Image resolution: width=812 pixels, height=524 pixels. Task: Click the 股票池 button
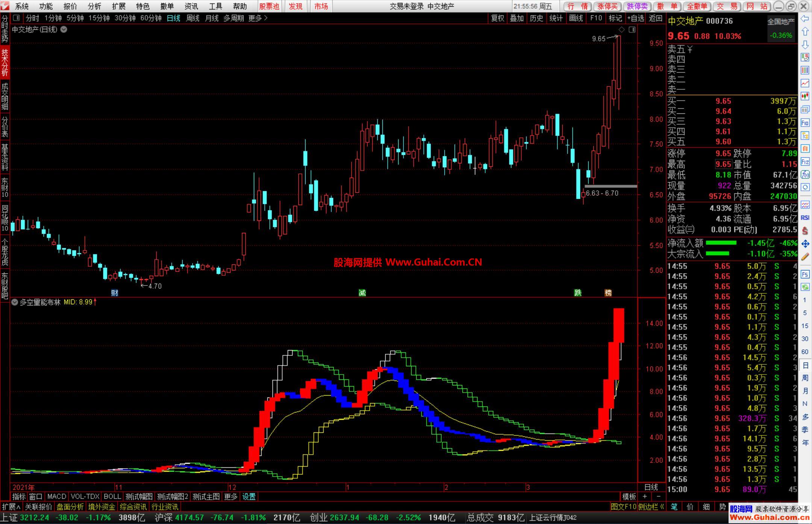click(269, 6)
